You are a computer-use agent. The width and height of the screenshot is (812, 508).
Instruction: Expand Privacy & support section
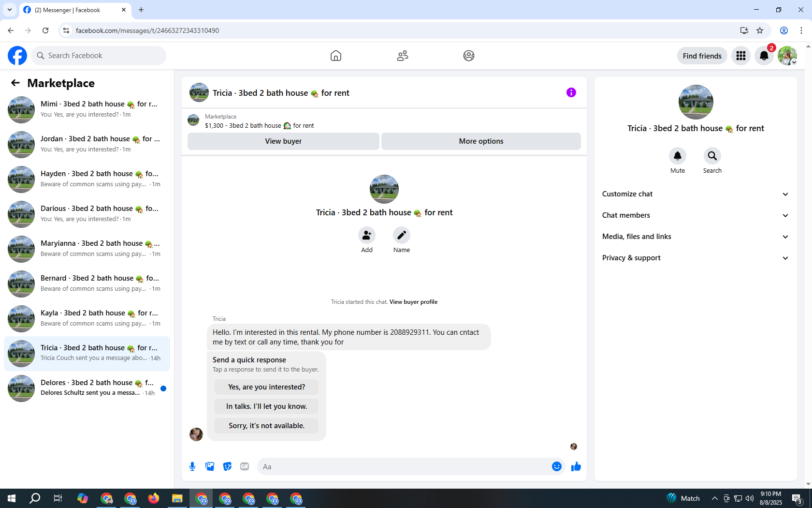click(696, 258)
